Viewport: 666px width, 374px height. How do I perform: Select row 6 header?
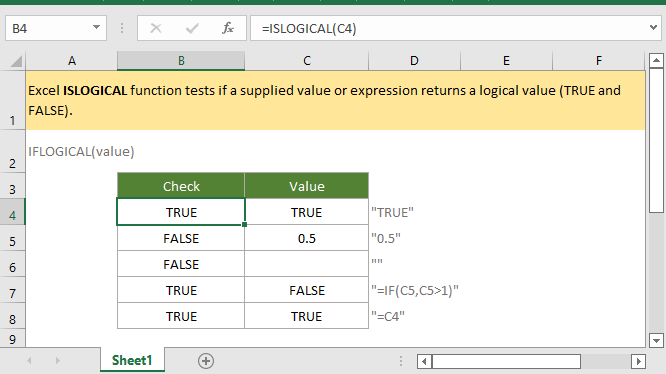point(13,264)
